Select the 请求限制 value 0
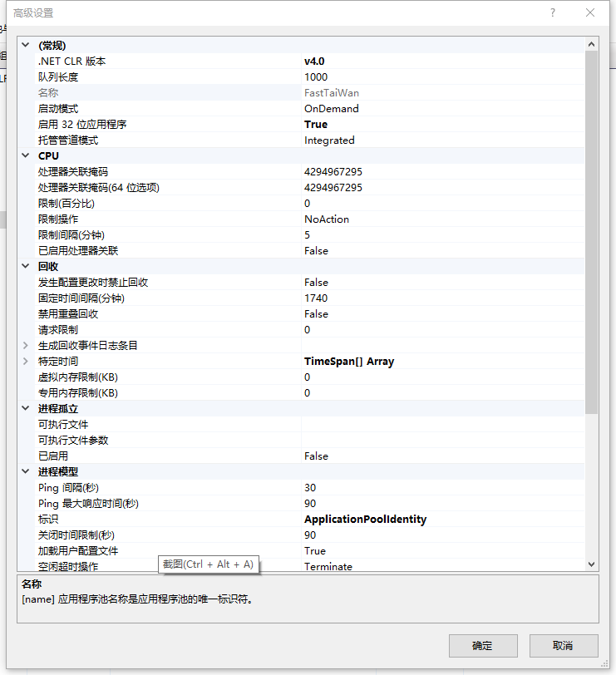This screenshot has width=616, height=675. point(307,330)
